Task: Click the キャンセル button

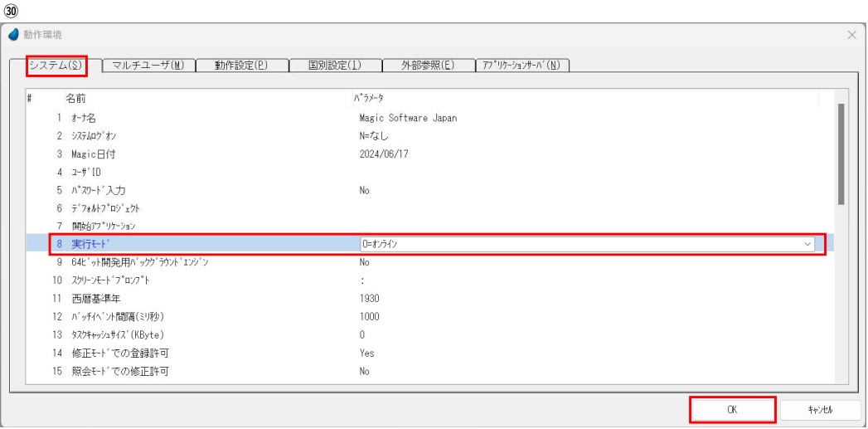Action: point(817,409)
